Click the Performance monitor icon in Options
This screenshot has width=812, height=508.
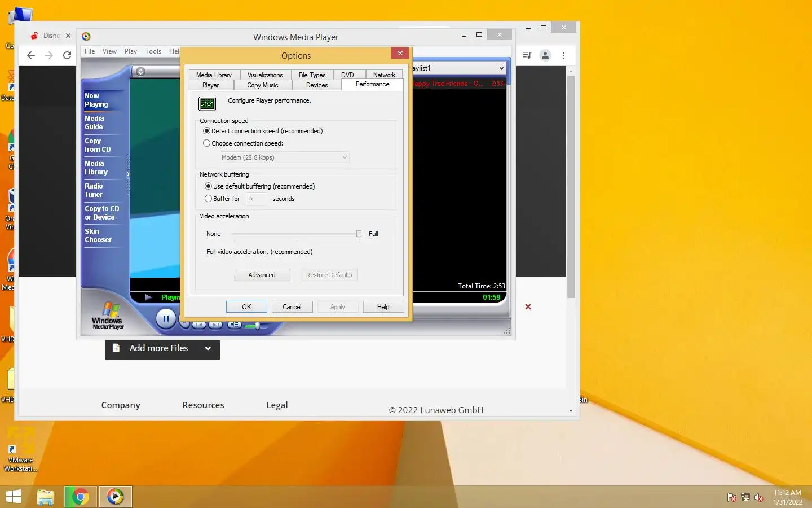point(207,104)
